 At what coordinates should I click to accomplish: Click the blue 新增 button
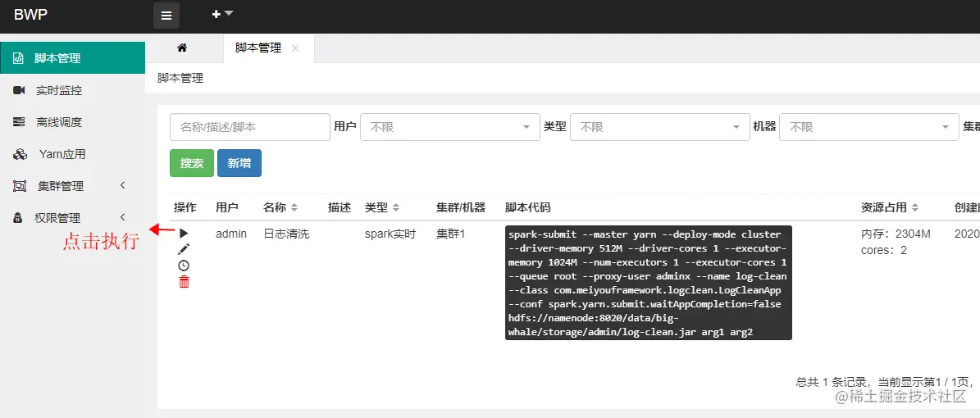[239, 163]
